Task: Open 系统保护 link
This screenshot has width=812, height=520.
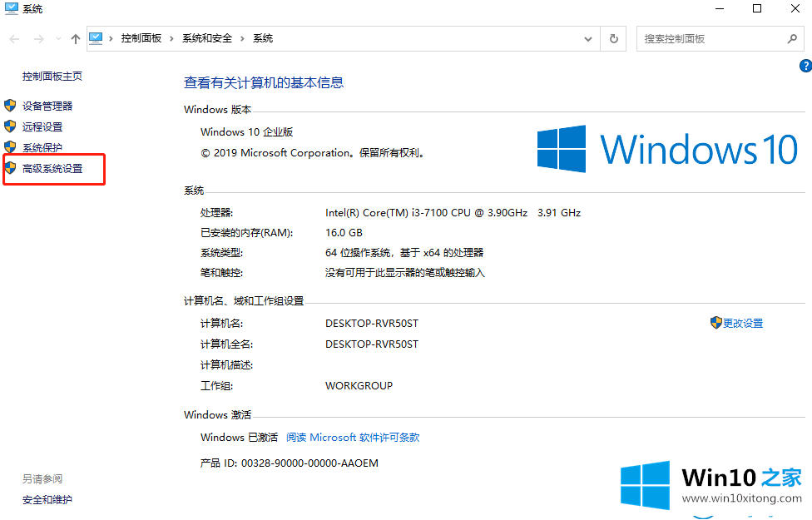Action: point(42,147)
